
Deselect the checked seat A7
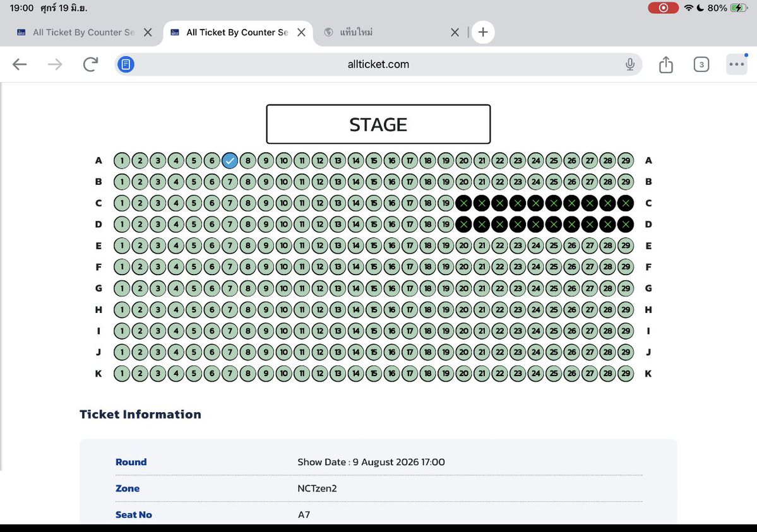(230, 160)
